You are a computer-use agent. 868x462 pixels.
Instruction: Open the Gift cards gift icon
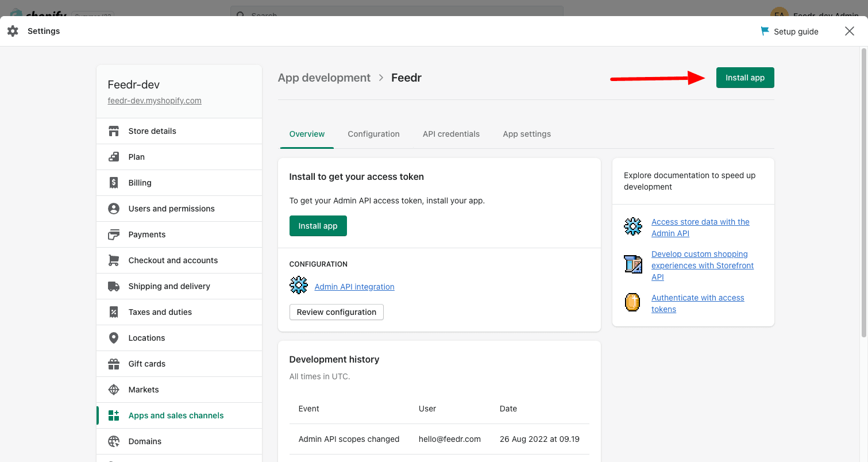(114, 364)
